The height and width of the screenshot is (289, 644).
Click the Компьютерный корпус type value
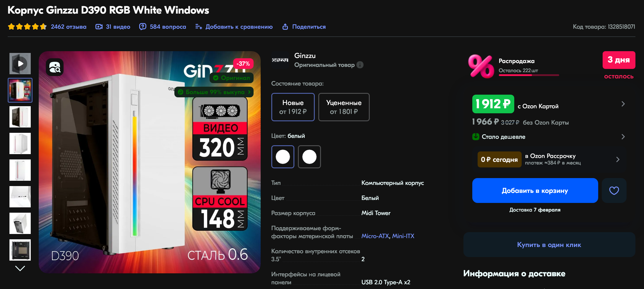pyautogui.click(x=392, y=183)
